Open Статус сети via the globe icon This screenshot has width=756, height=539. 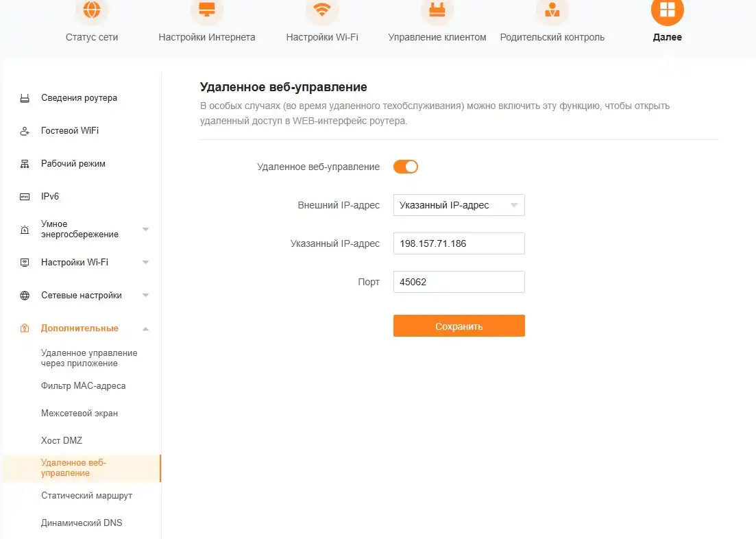tap(91, 10)
